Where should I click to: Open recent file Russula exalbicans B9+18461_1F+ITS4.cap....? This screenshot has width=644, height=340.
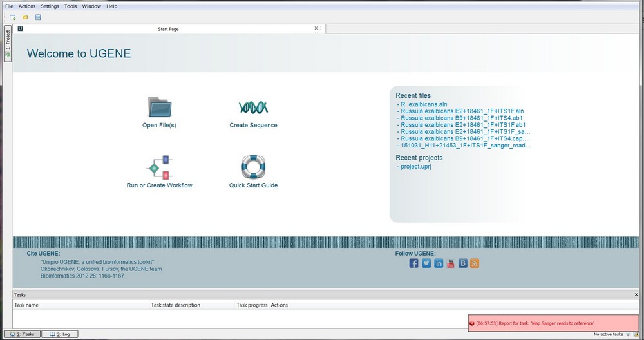point(466,139)
